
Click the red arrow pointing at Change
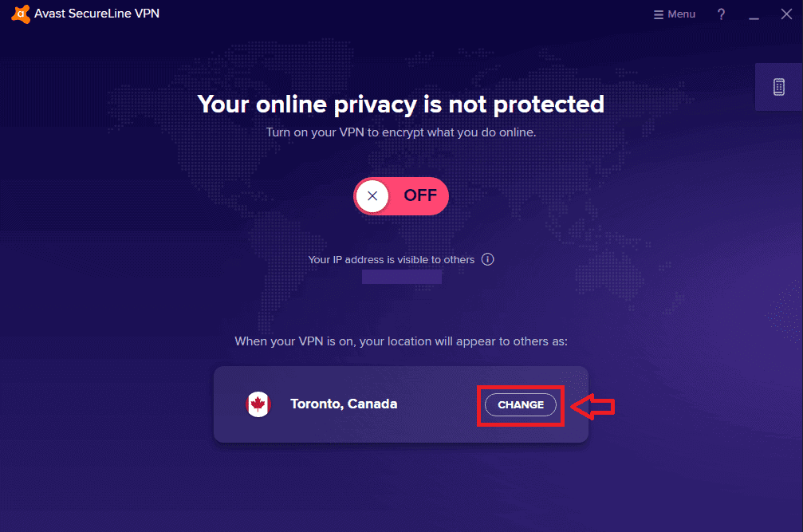tap(592, 407)
